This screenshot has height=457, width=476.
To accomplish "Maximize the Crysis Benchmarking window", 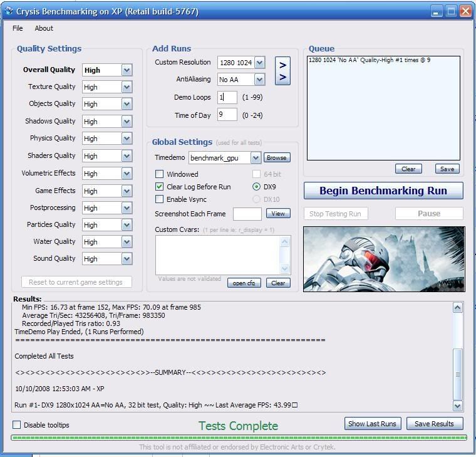I will (x=451, y=11).
